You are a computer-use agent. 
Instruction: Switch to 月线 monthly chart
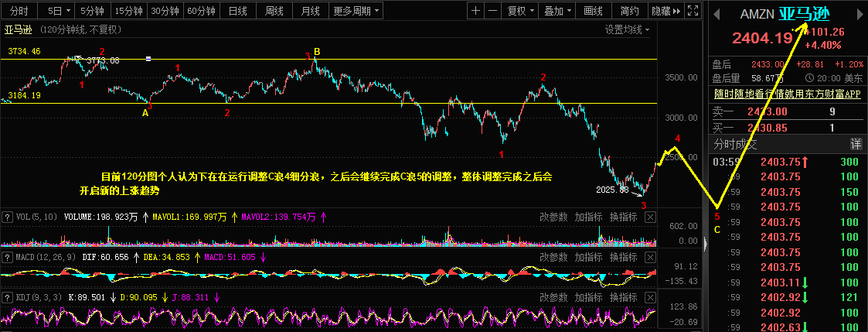(x=311, y=10)
